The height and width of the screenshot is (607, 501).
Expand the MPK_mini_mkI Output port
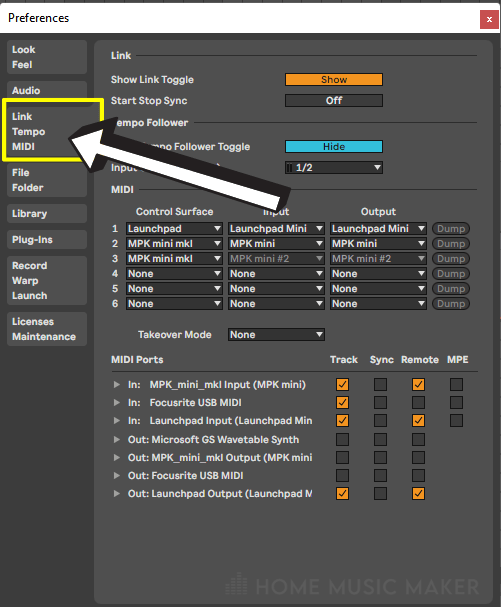[117, 458]
